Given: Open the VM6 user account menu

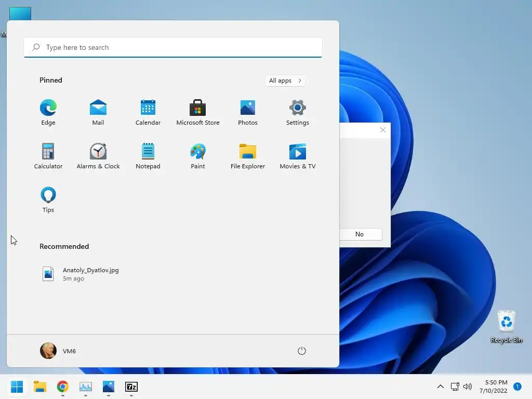Looking at the screenshot, I should 58,351.
